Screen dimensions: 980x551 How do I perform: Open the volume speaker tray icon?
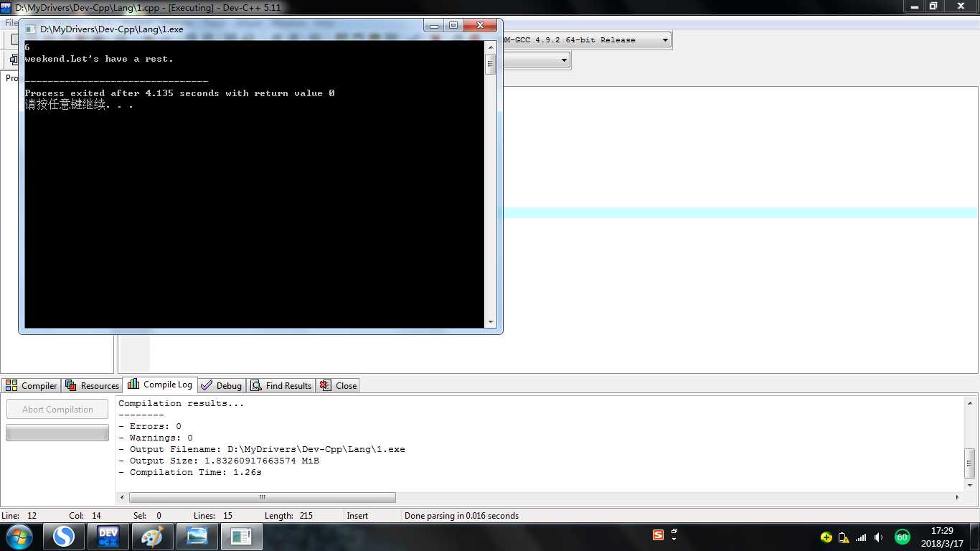879,537
